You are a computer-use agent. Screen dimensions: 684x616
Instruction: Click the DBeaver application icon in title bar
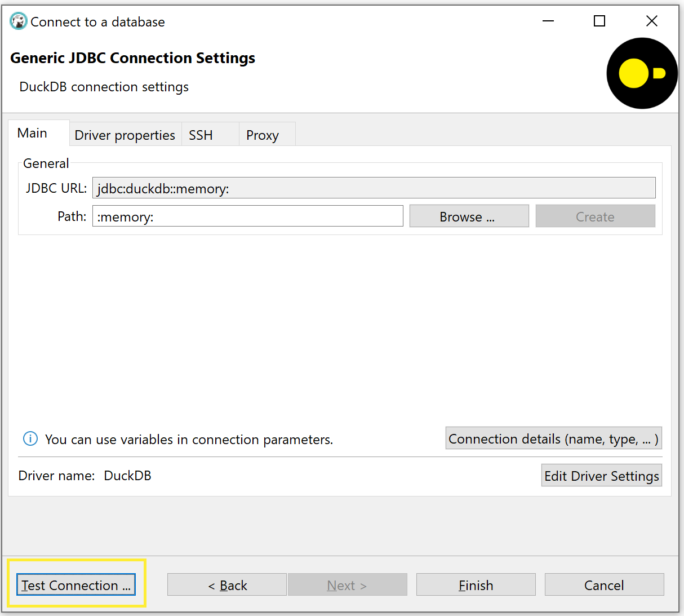pyautogui.click(x=17, y=20)
